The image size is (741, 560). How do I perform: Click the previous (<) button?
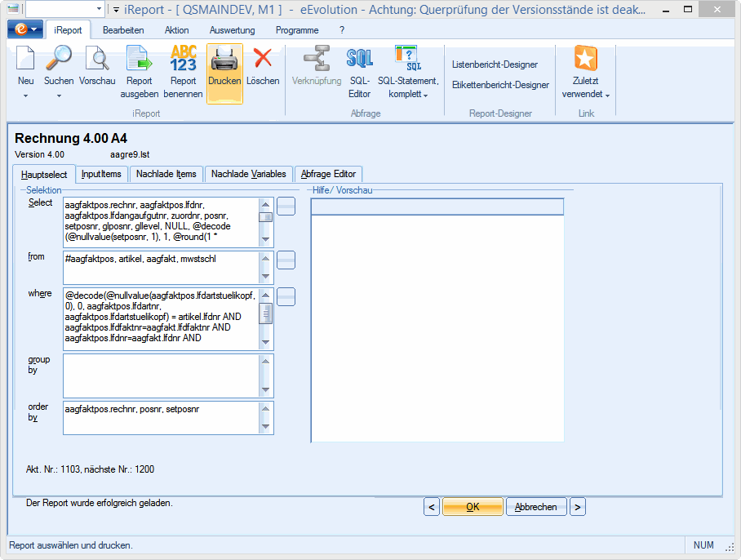[432, 507]
